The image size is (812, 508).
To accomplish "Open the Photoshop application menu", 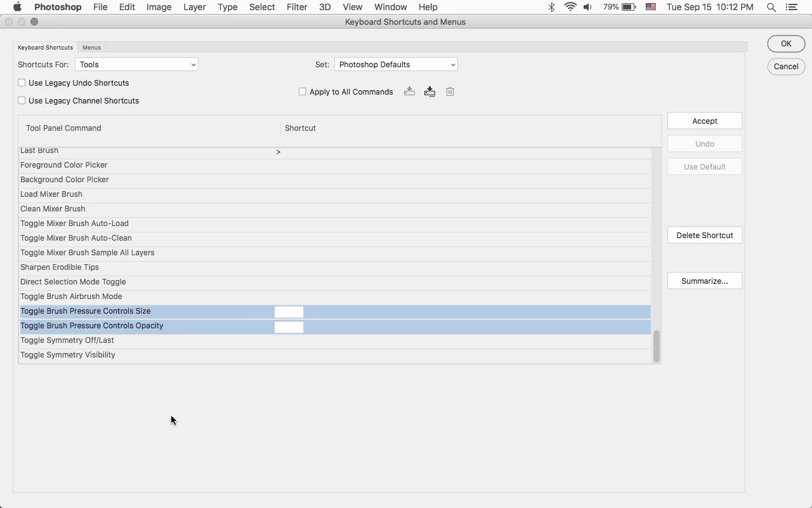I will (58, 7).
